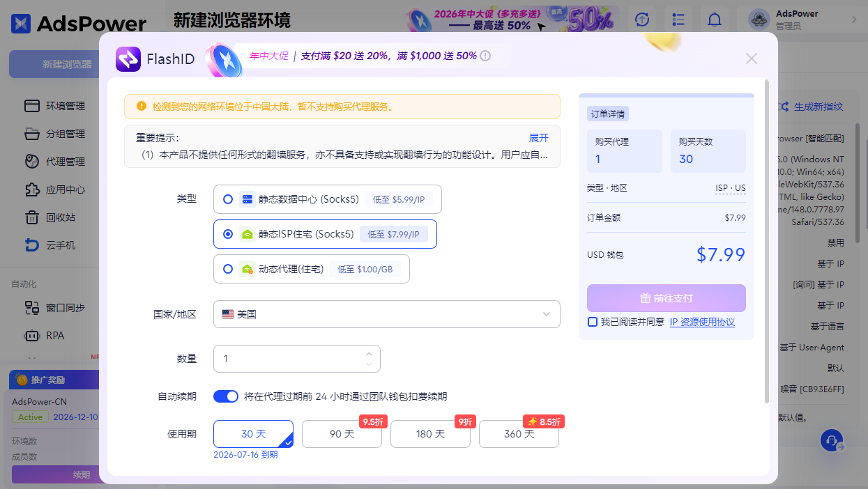The height and width of the screenshot is (489, 868).
Task: Open 云手机 in the sidebar
Action: tap(61, 245)
